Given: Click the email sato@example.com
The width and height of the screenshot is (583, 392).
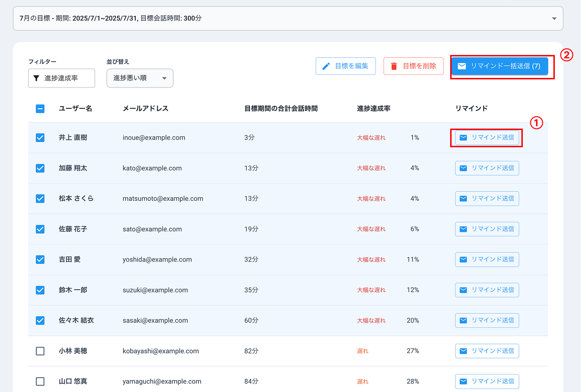Looking at the screenshot, I should (152, 229).
